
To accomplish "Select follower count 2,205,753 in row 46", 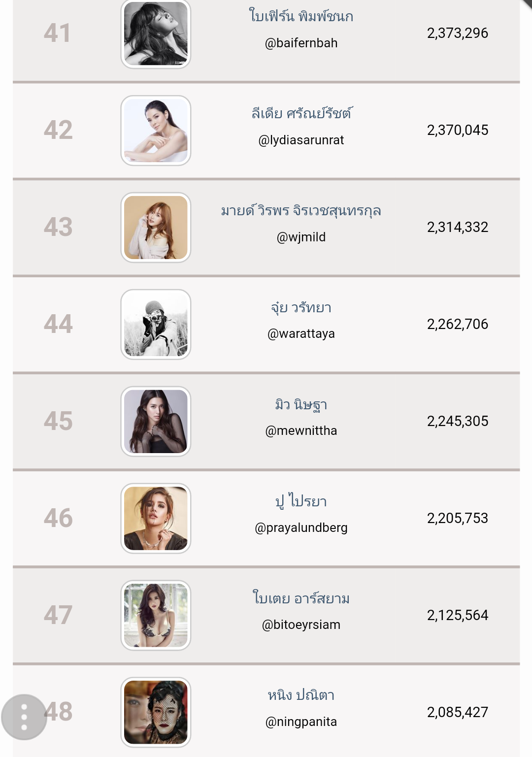I will [457, 519].
